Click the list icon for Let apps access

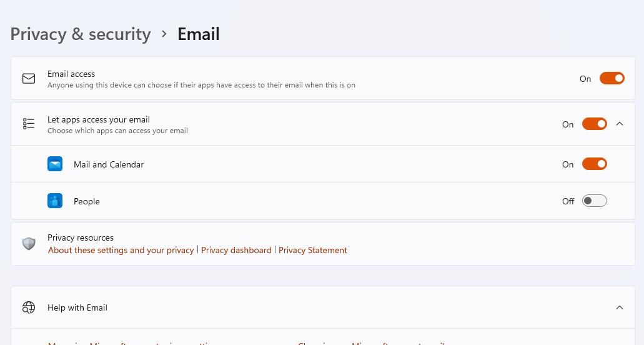pos(29,124)
